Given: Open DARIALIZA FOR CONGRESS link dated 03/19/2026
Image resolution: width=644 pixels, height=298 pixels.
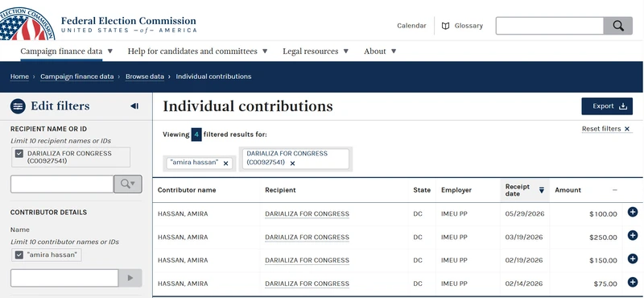Looking at the screenshot, I should (307, 237).
